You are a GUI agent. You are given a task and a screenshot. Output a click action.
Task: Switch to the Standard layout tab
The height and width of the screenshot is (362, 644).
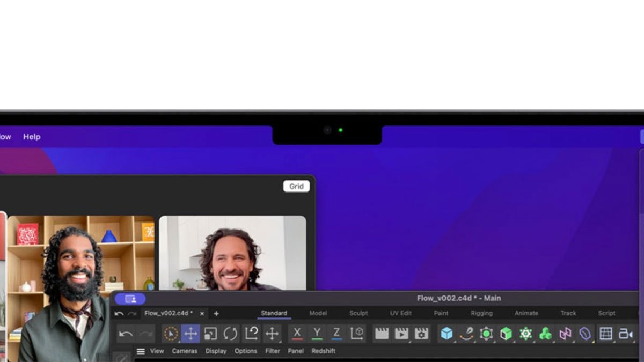(x=274, y=313)
